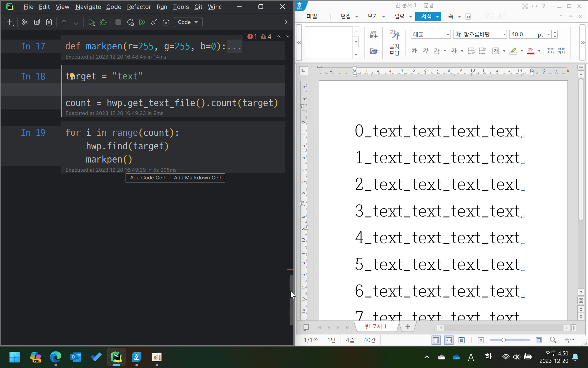Toggle the character border button
The image size is (588, 368).
496,51
